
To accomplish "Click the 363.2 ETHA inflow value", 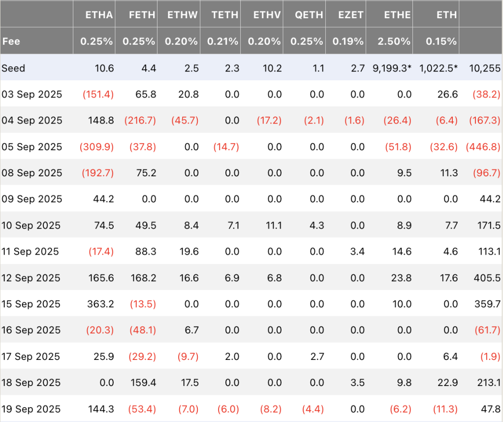I will [99, 304].
